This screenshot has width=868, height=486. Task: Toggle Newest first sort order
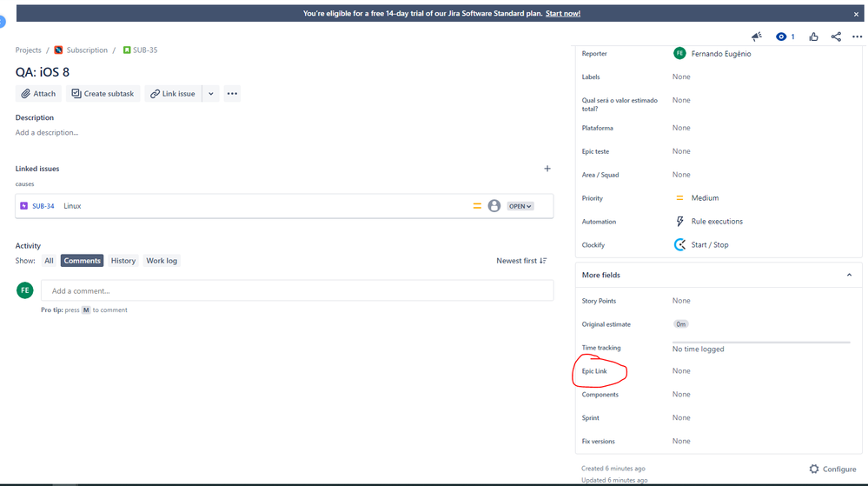521,261
